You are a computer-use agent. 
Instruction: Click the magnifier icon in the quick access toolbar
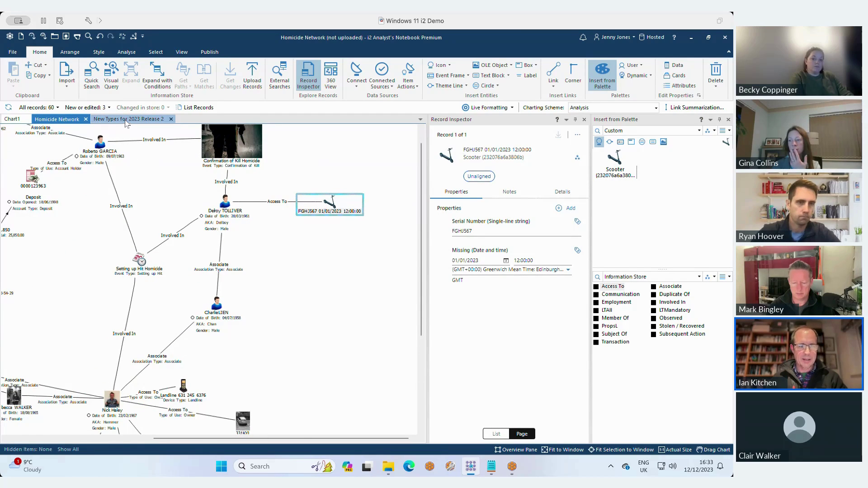coord(89,36)
